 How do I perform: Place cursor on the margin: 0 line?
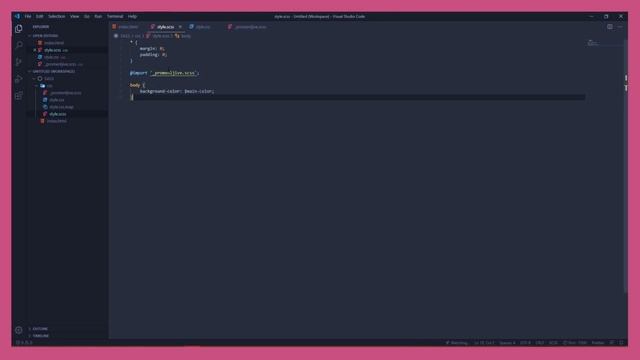click(152, 49)
